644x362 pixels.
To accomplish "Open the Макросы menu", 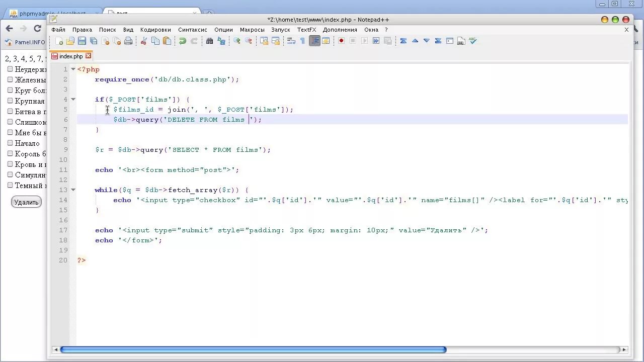I will 252,30.
